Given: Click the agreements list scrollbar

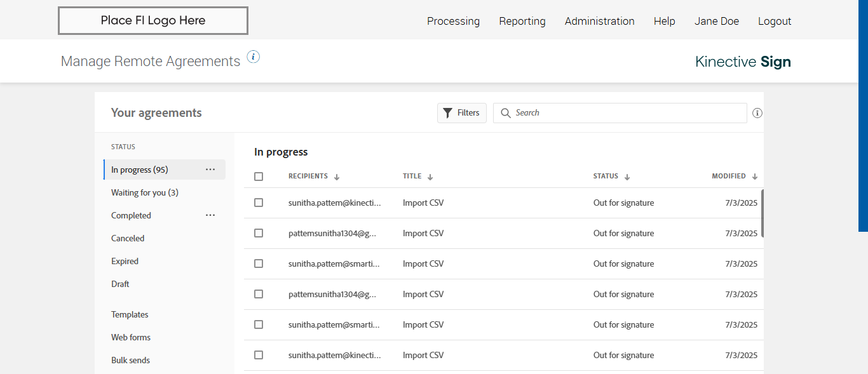Looking at the screenshot, I should pyautogui.click(x=762, y=213).
